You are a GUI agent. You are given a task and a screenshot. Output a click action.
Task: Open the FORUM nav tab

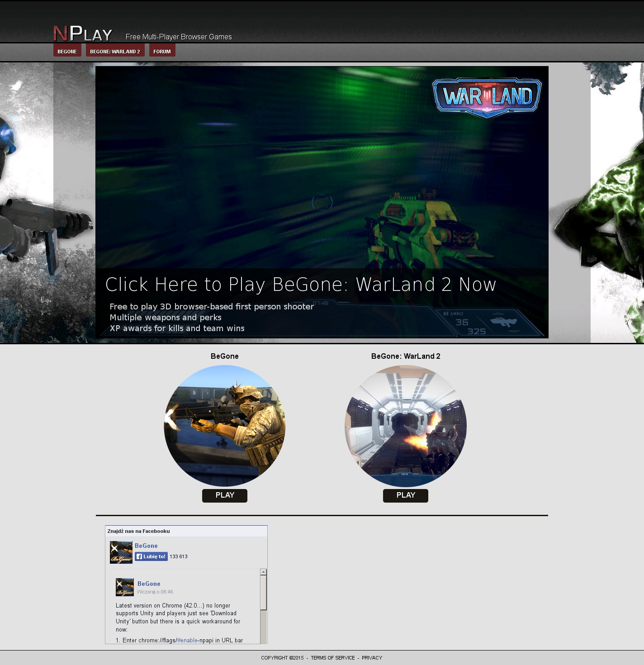point(162,51)
